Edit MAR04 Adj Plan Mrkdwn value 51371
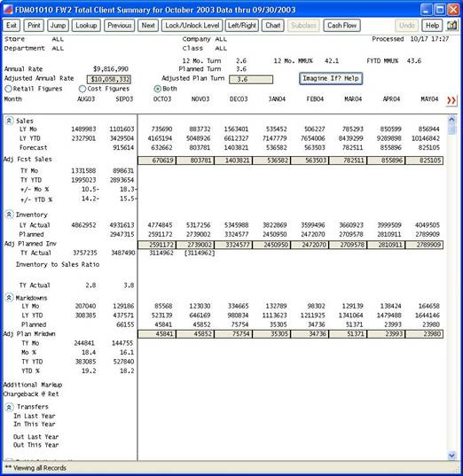 [x=348, y=334]
